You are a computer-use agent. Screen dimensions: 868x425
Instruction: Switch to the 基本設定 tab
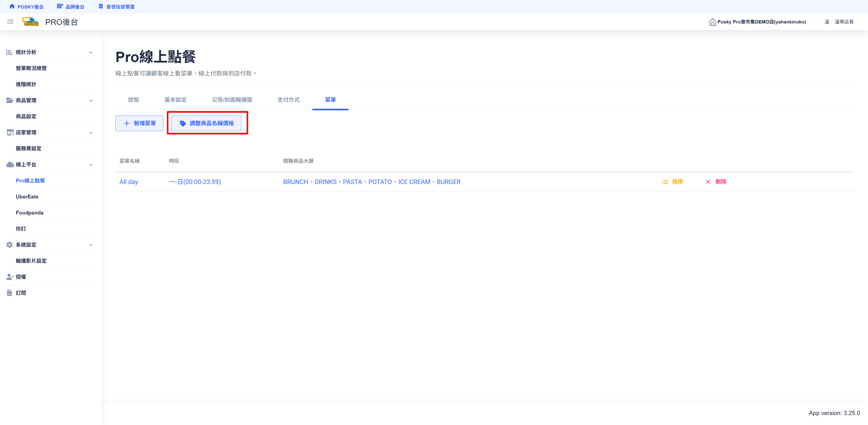[x=175, y=100]
